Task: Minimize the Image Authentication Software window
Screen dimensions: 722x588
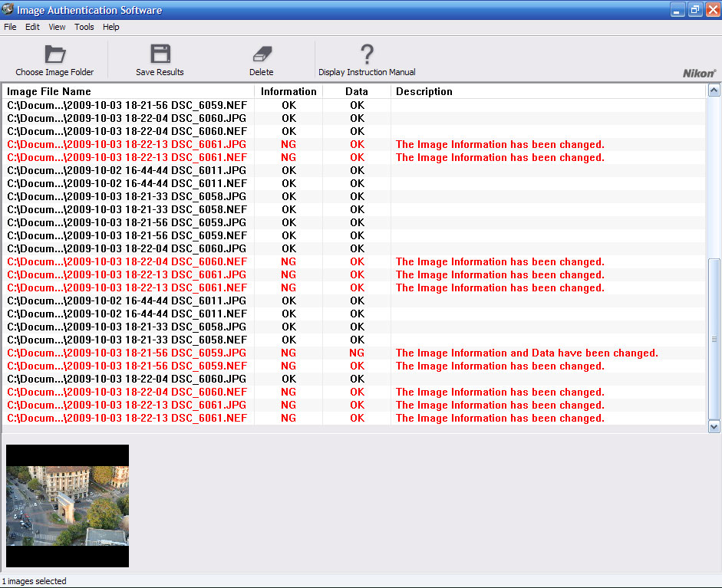Action: (677, 10)
